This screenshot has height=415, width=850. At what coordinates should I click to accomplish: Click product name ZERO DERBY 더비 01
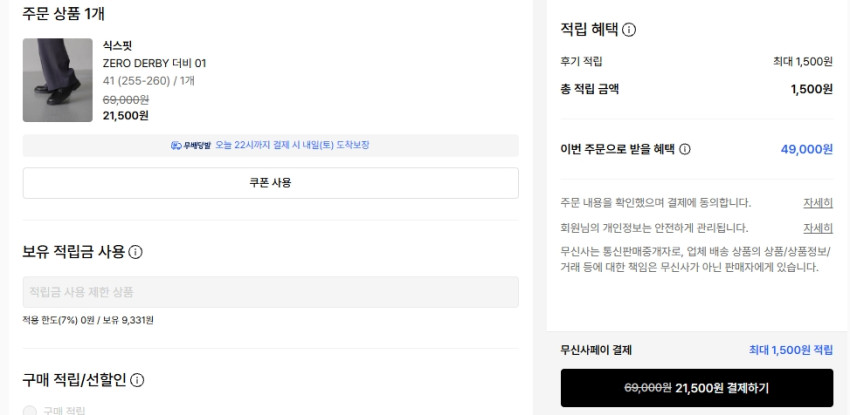tap(154, 63)
